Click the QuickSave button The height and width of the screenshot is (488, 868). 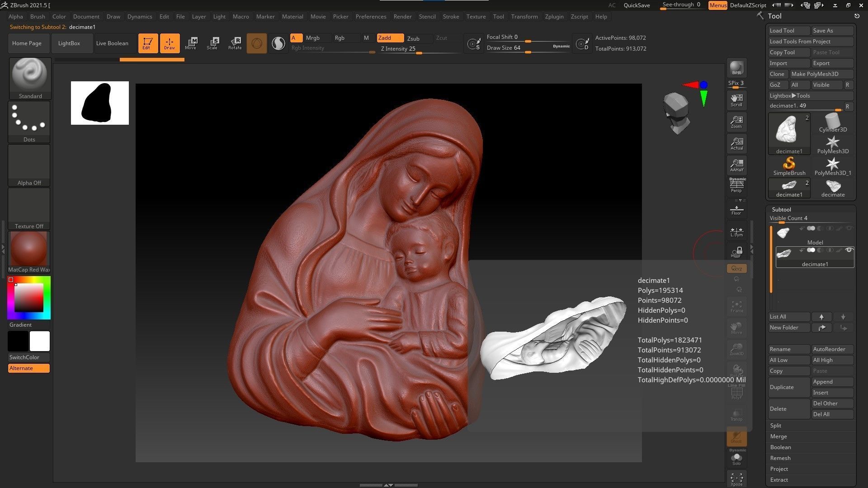point(637,5)
